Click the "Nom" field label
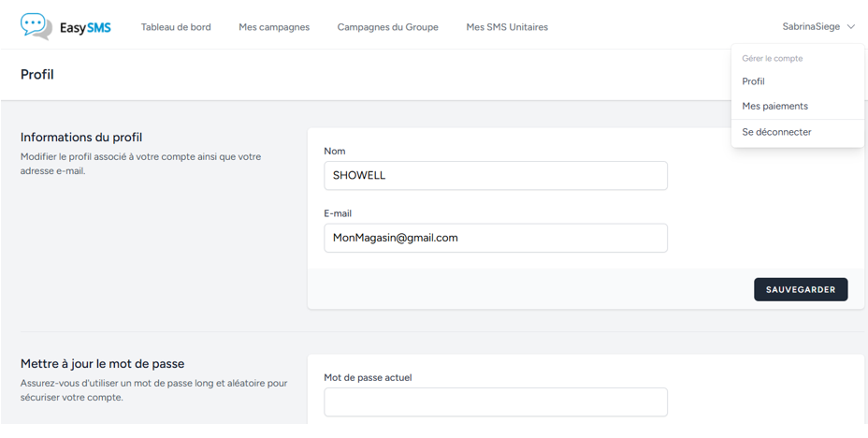This screenshot has width=868, height=438. pos(335,151)
